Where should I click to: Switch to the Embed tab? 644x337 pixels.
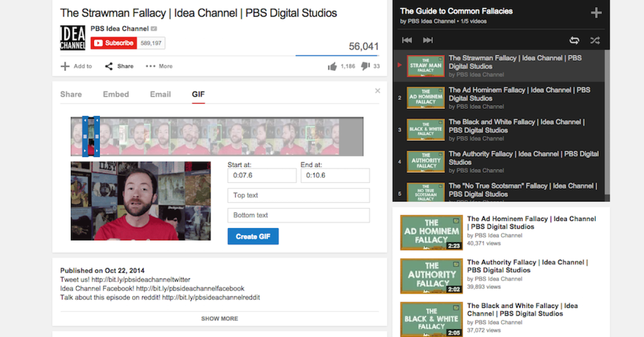point(116,94)
